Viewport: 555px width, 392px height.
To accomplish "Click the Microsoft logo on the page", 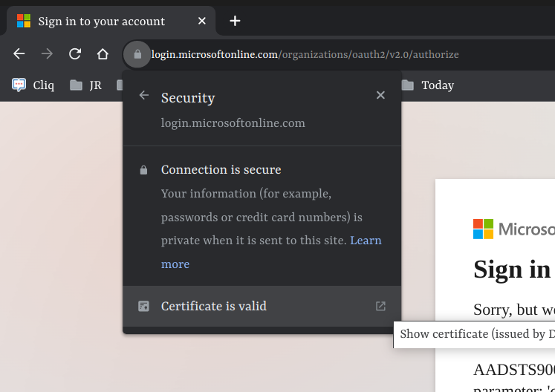I will (x=484, y=229).
